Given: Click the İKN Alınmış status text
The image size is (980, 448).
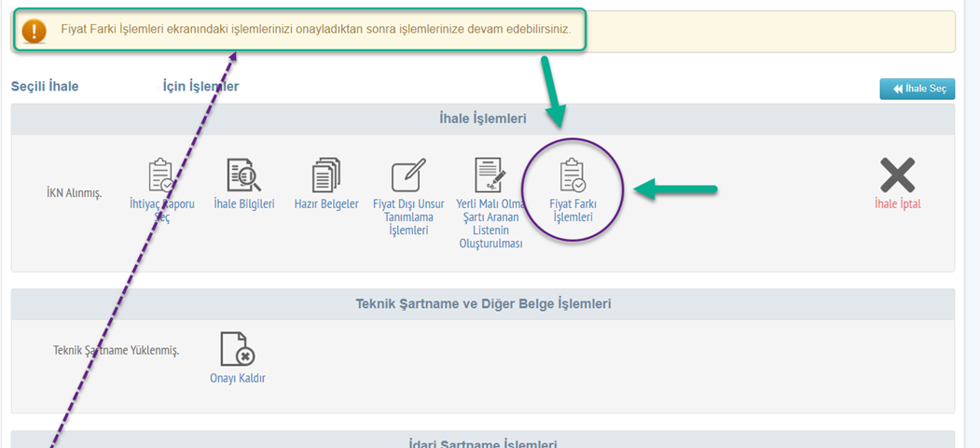Looking at the screenshot, I should (74, 193).
